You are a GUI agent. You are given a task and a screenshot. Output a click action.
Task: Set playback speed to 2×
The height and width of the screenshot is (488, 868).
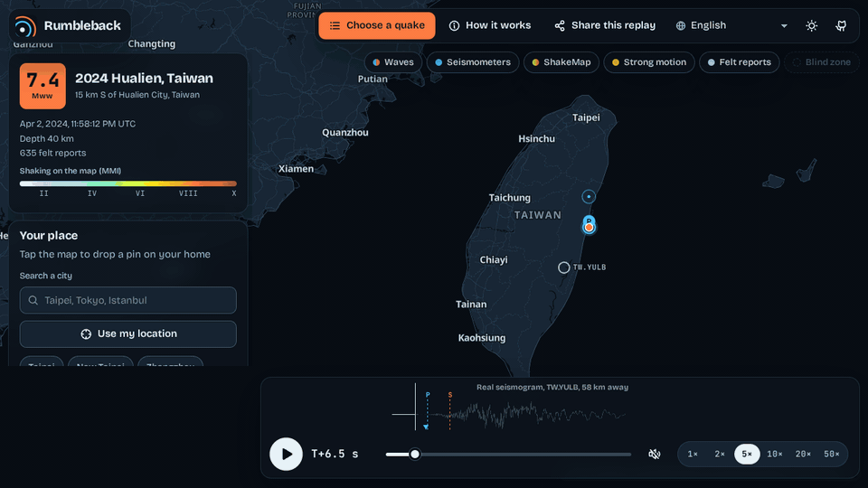(720, 455)
